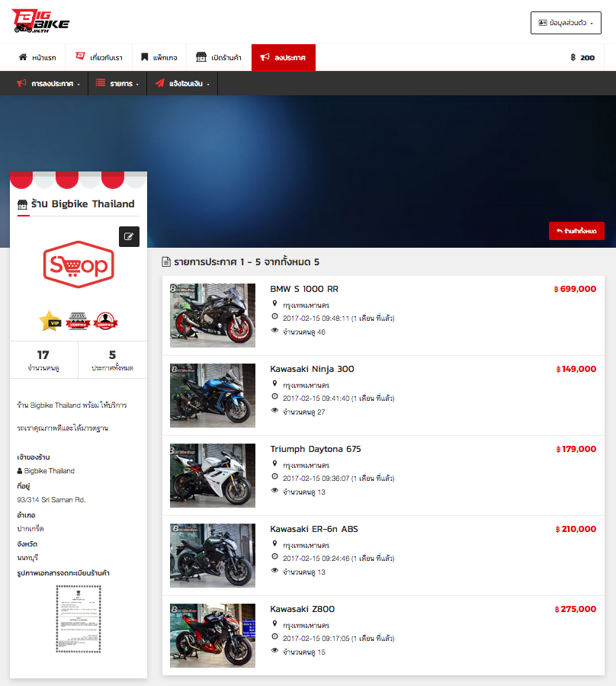
Task: Open the Kawasaki ER-6n ABS listing title
Action: point(314,530)
